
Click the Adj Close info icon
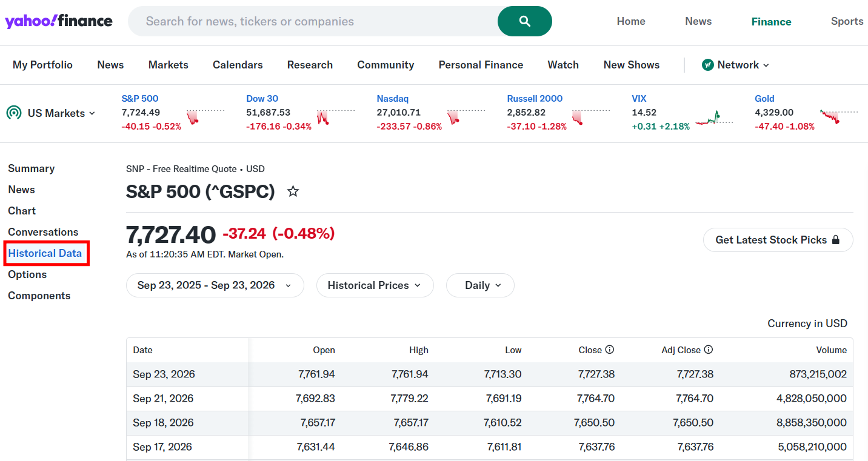[x=709, y=350]
